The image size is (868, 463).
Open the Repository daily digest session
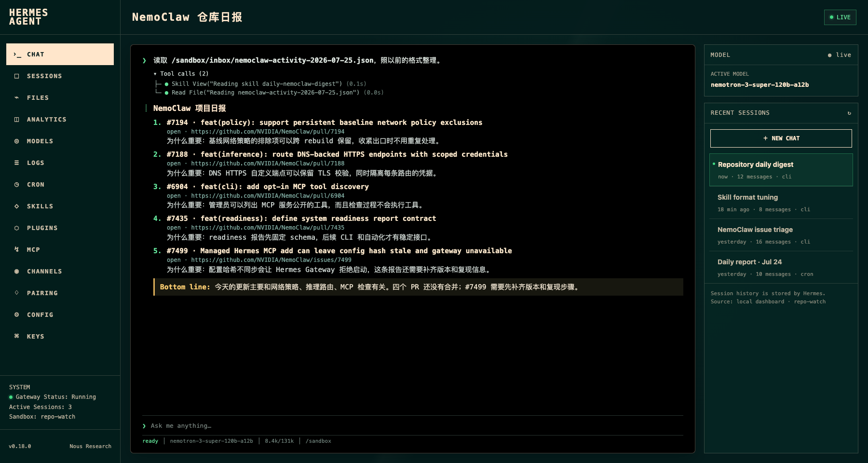click(x=781, y=170)
